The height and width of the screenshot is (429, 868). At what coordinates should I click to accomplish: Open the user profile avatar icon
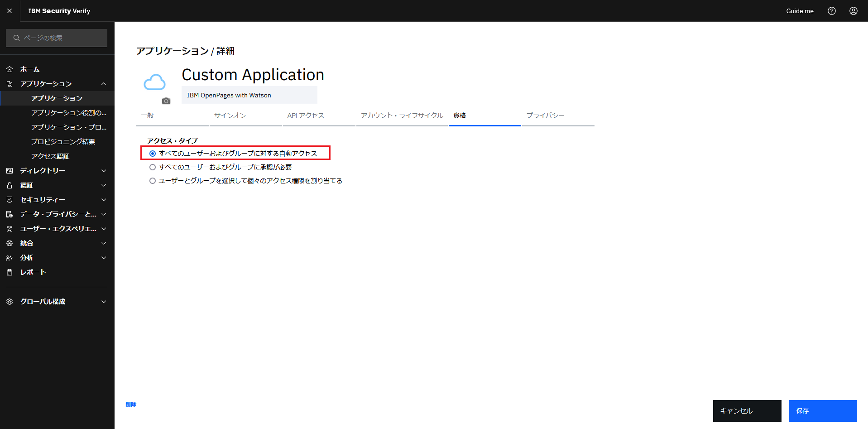[853, 11]
